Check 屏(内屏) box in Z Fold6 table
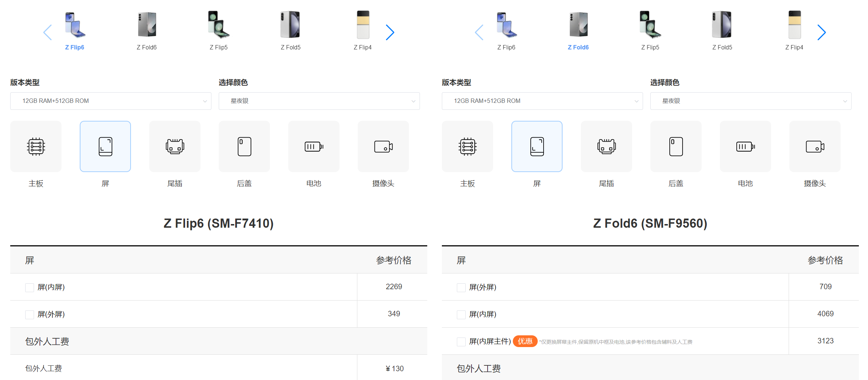The height and width of the screenshot is (380, 868). [x=461, y=314]
